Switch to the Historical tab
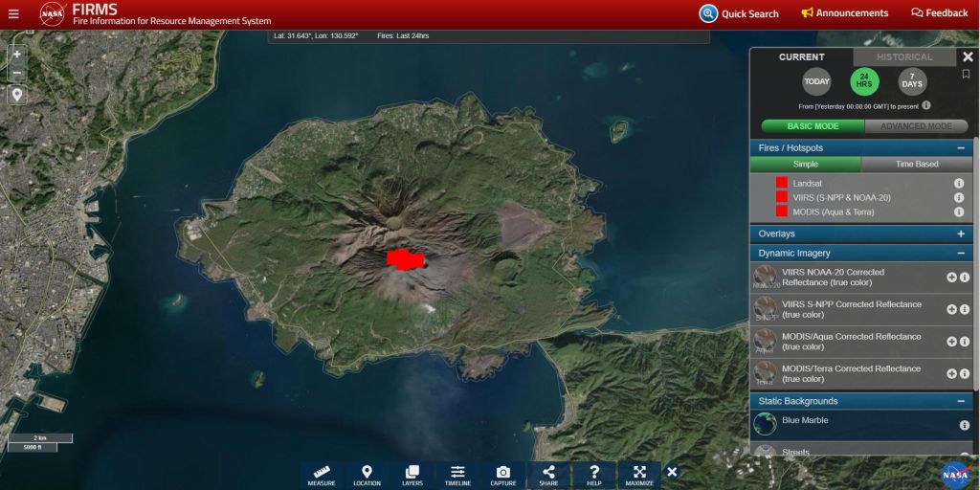 click(903, 57)
